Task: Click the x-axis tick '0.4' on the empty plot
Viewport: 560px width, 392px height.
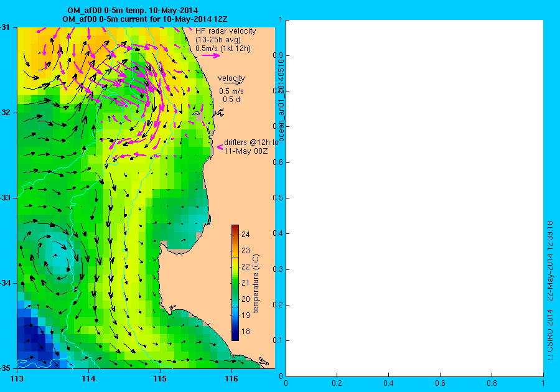Action: 388,383
